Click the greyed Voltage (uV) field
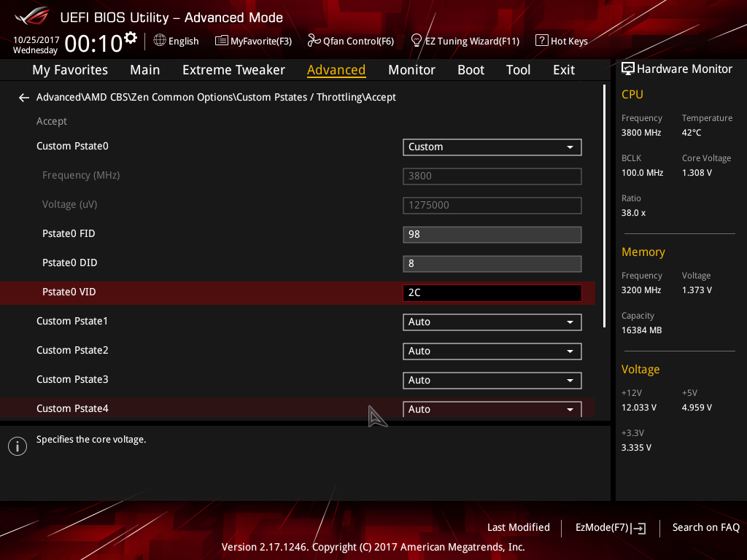This screenshot has height=560, width=747. [x=492, y=205]
